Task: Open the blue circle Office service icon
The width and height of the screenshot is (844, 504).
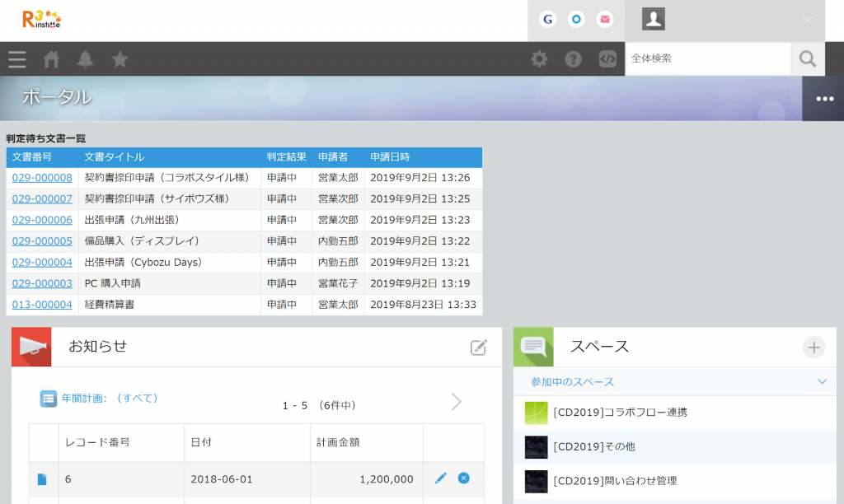Action: tap(576, 20)
